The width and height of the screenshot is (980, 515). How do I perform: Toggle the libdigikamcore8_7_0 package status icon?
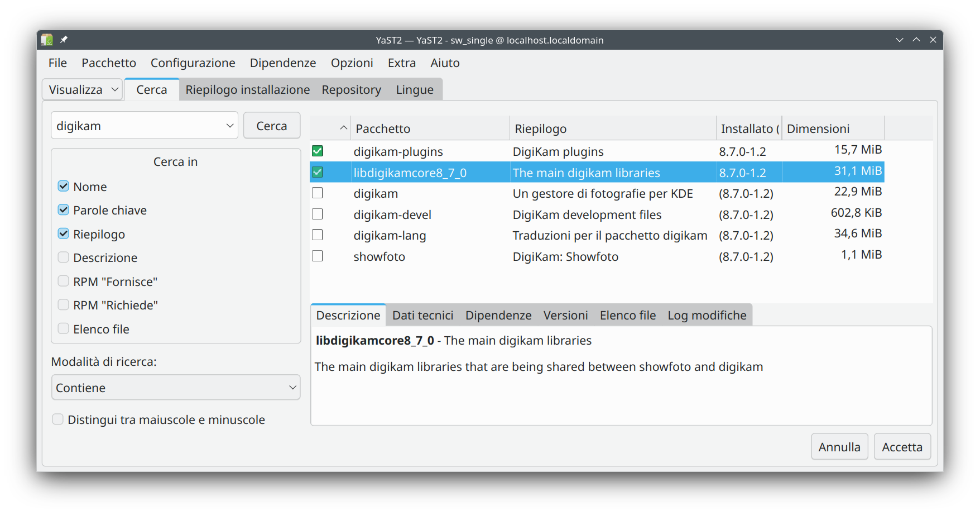(318, 172)
